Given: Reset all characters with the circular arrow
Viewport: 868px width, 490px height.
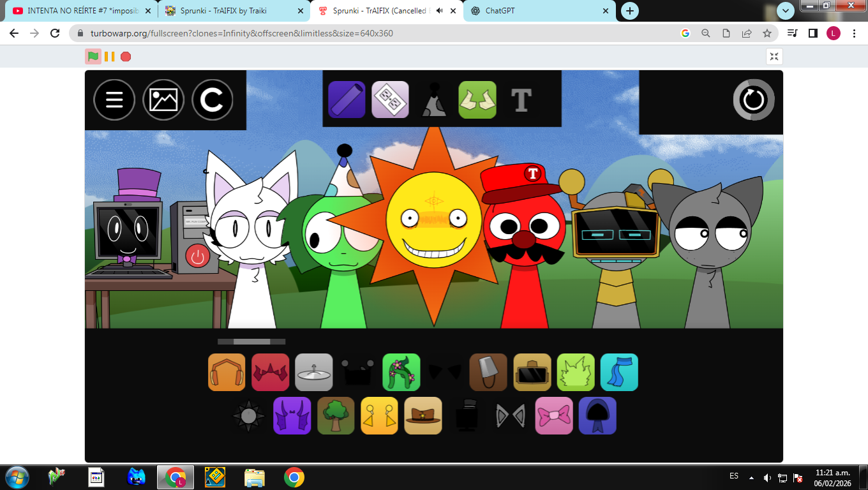Looking at the screenshot, I should pos(754,100).
